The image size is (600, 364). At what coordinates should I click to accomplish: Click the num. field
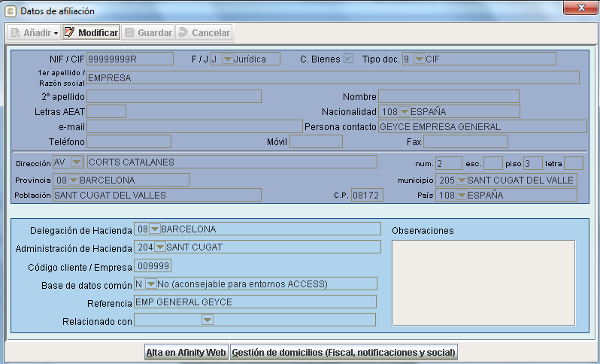449,163
